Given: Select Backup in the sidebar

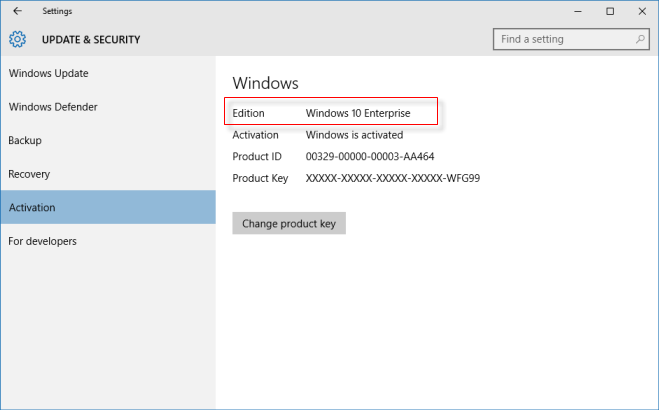Looking at the screenshot, I should tap(108, 140).
